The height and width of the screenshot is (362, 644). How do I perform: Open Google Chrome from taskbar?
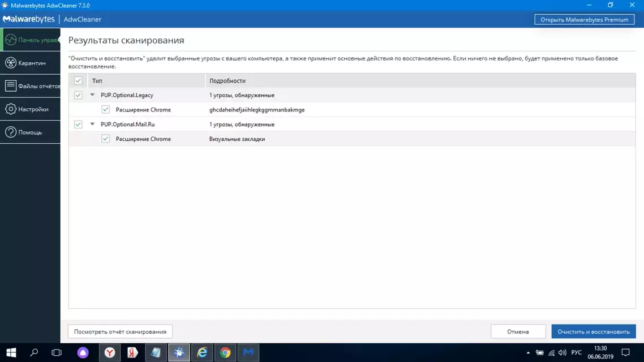click(225, 352)
